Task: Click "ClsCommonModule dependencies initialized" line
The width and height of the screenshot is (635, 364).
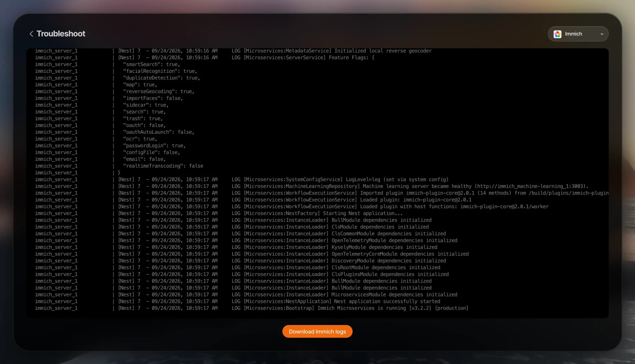Action: coord(240,234)
